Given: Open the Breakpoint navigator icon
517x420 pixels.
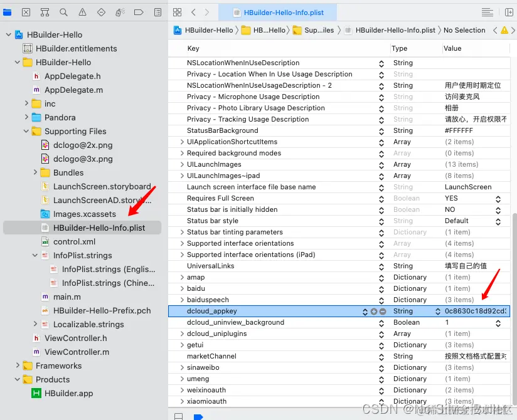Looking at the screenshot, I should (139, 13).
